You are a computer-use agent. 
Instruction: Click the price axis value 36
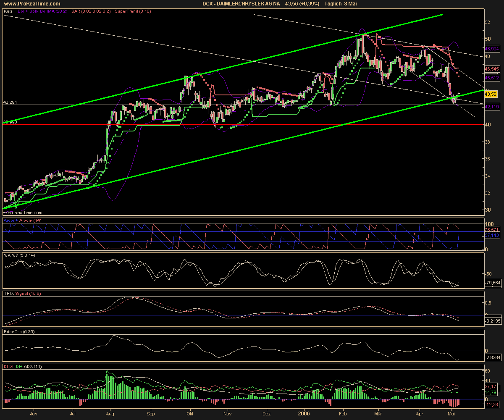[488, 159]
